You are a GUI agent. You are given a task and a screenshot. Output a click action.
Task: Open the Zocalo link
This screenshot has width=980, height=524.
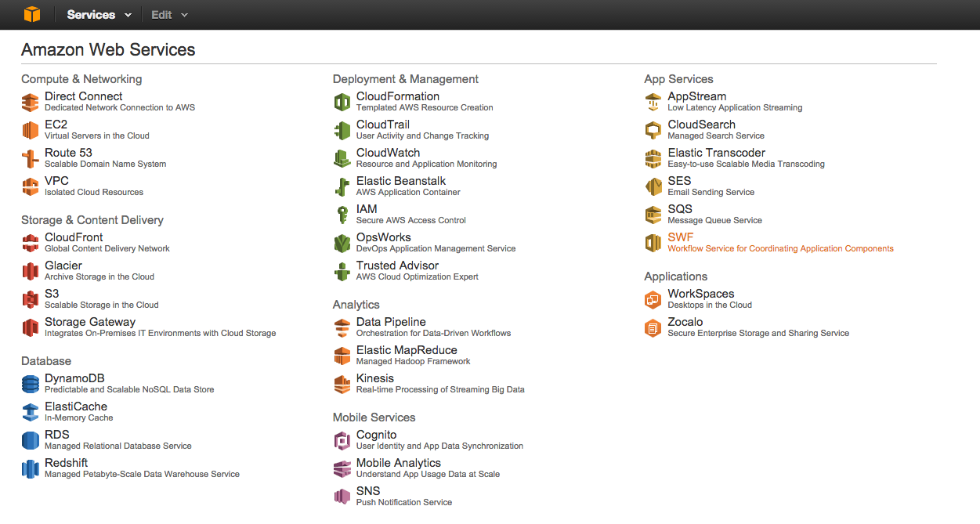coord(685,322)
